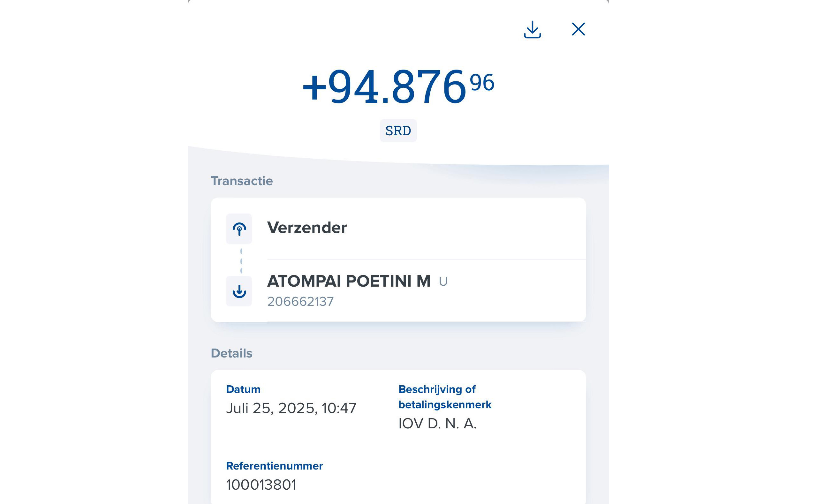This screenshot has width=839, height=504.
Task: Click the Verzender upload icon
Action: pos(239,229)
